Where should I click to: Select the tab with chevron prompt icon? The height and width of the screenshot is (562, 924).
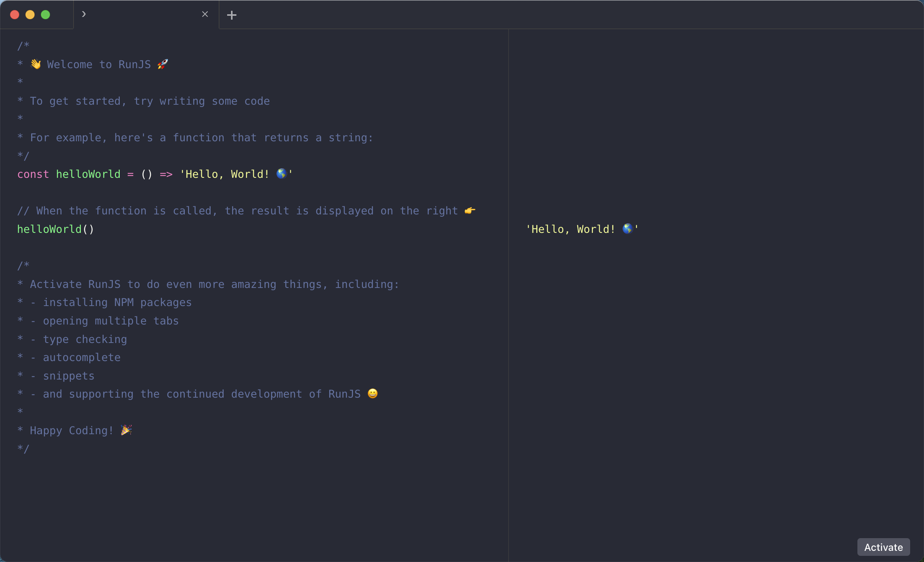click(146, 15)
